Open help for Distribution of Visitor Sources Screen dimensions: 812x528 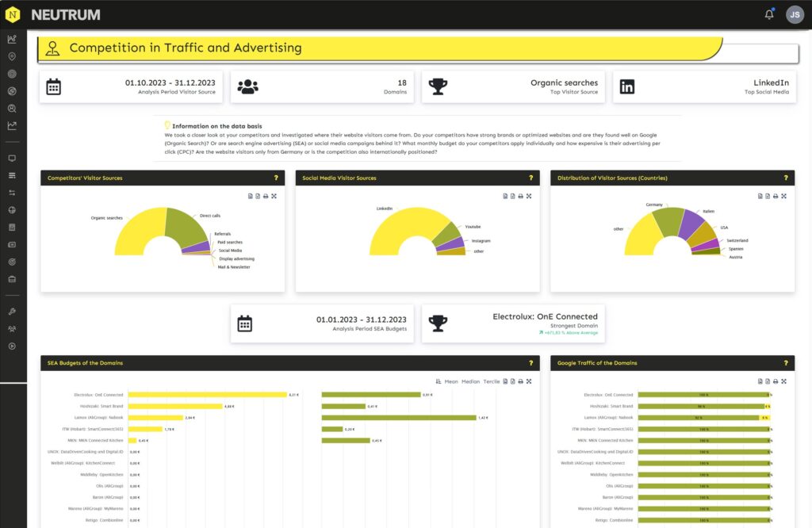coord(786,178)
